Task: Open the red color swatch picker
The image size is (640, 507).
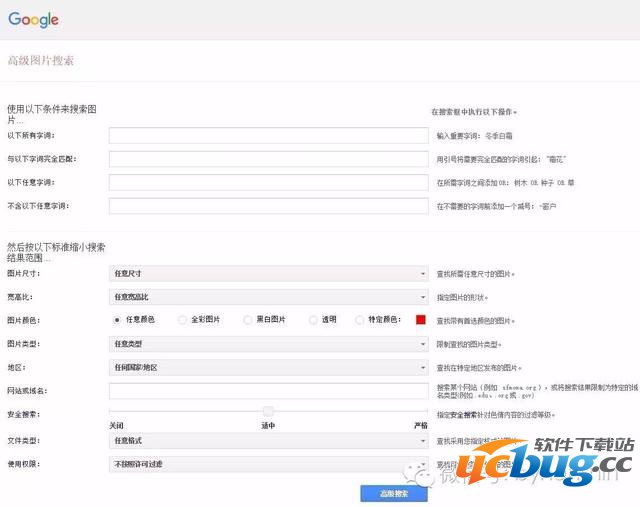Action: pyautogui.click(x=420, y=320)
